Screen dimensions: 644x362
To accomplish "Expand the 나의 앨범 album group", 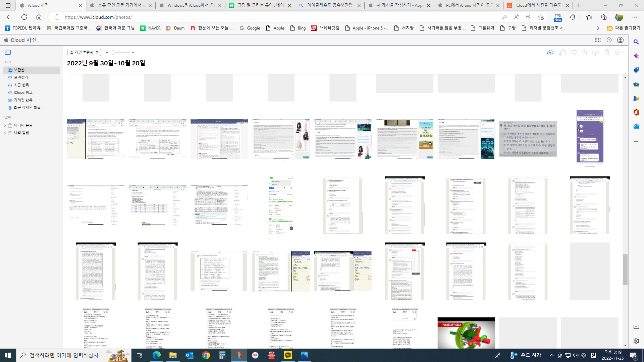I will (5, 133).
